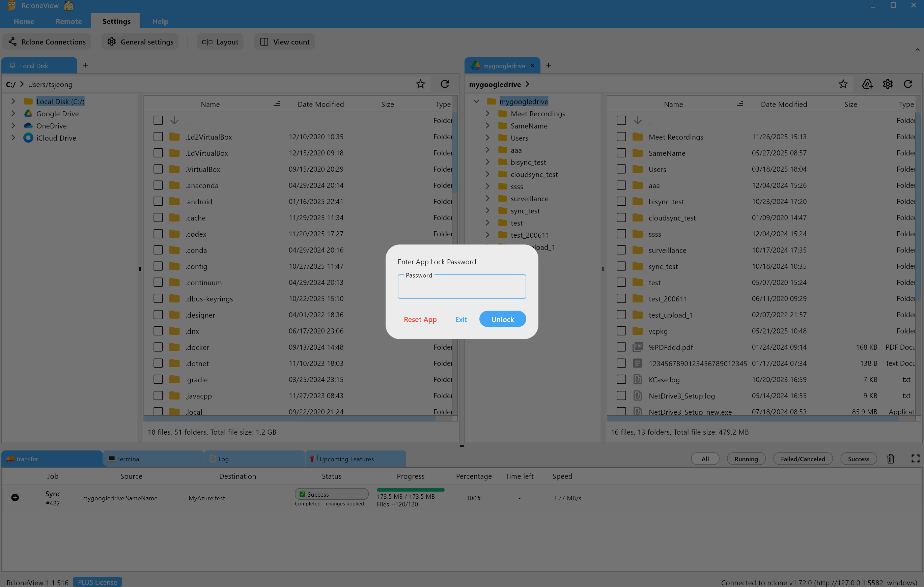Image resolution: width=924 pixels, height=587 pixels.
Task: Click the favorite star icon in local pane
Action: (420, 84)
